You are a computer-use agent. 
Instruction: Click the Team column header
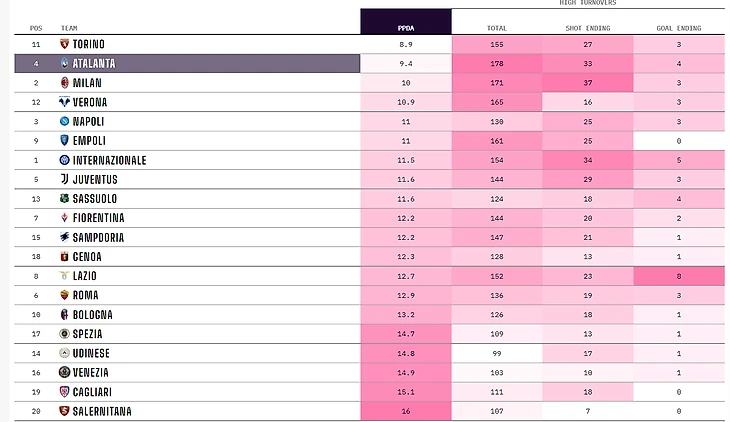pos(69,28)
